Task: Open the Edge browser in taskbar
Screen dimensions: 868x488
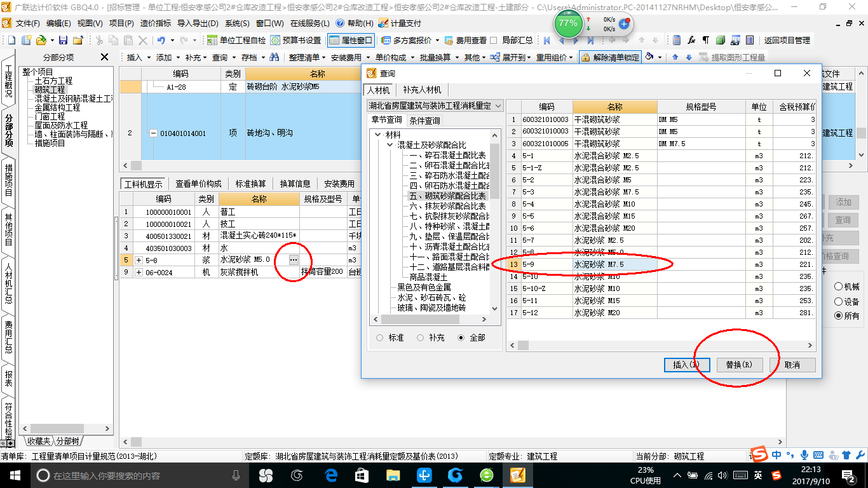Action: [x=330, y=475]
